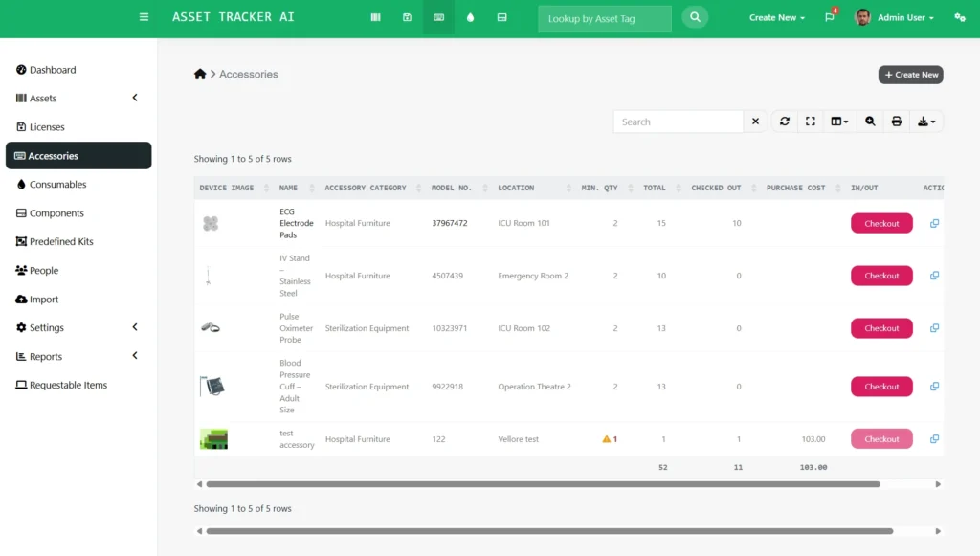Viewport: 980px width, 556px height.
Task: Click the refresh table icon
Action: click(x=785, y=122)
